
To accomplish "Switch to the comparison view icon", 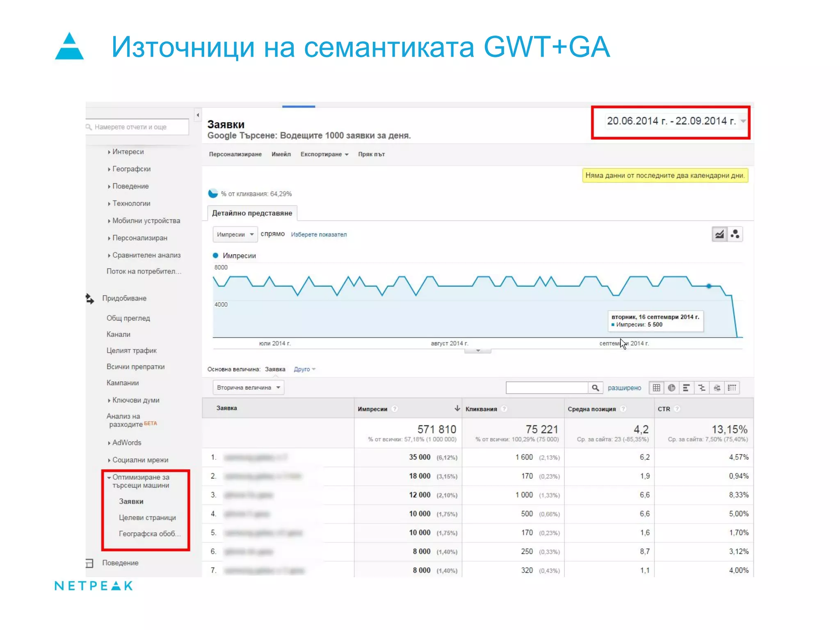I will 702,388.
